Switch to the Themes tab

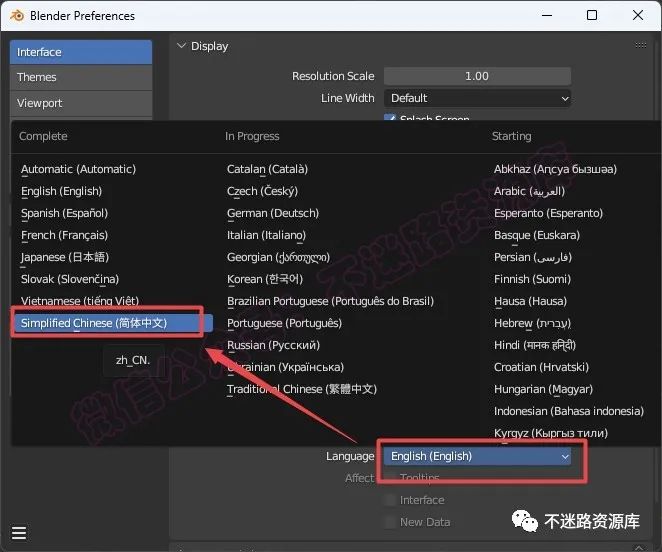click(x=81, y=77)
